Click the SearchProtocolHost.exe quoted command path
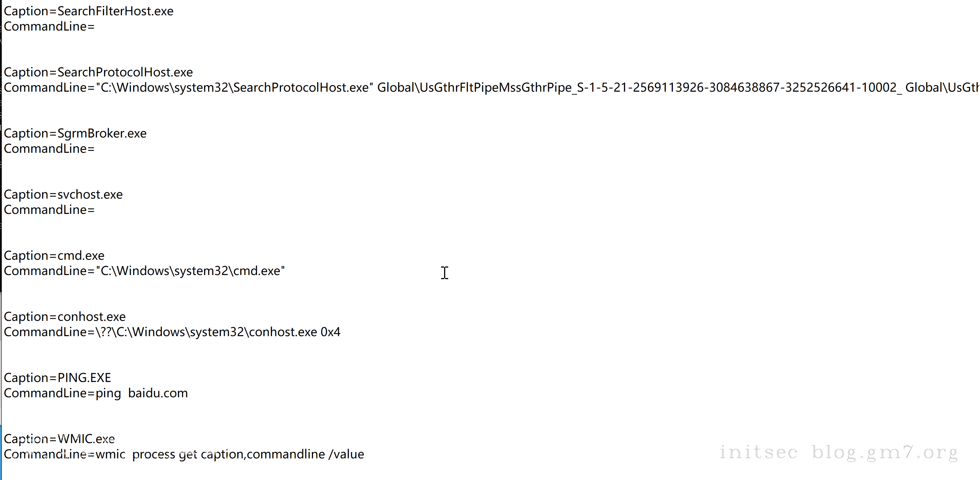980x480 pixels. [234, 88]
